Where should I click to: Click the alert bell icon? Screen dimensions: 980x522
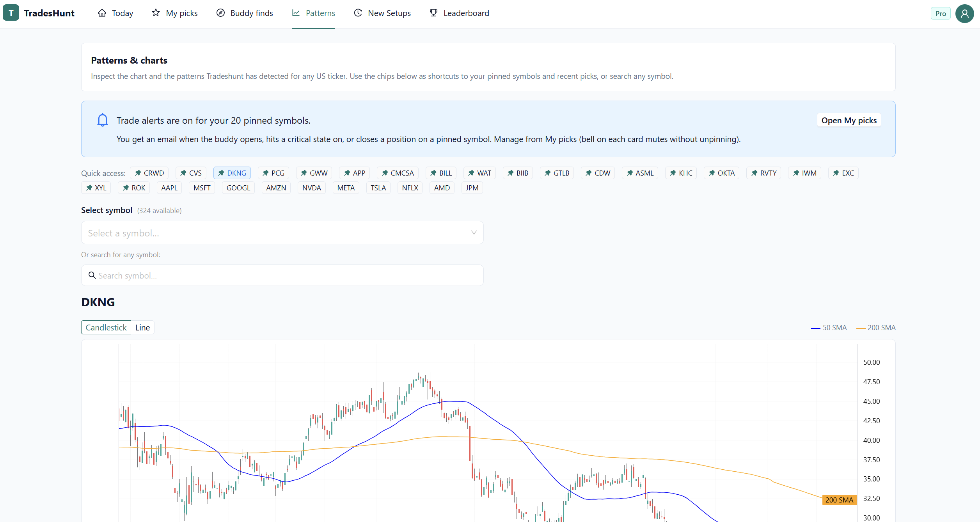(x=103, y=120)
